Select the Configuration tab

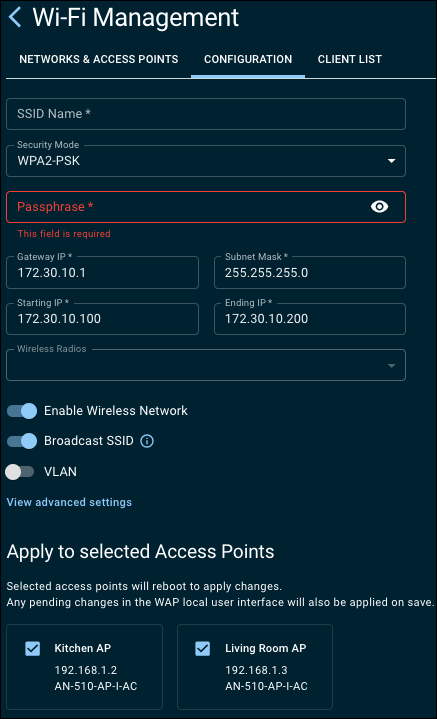[248, 59]
